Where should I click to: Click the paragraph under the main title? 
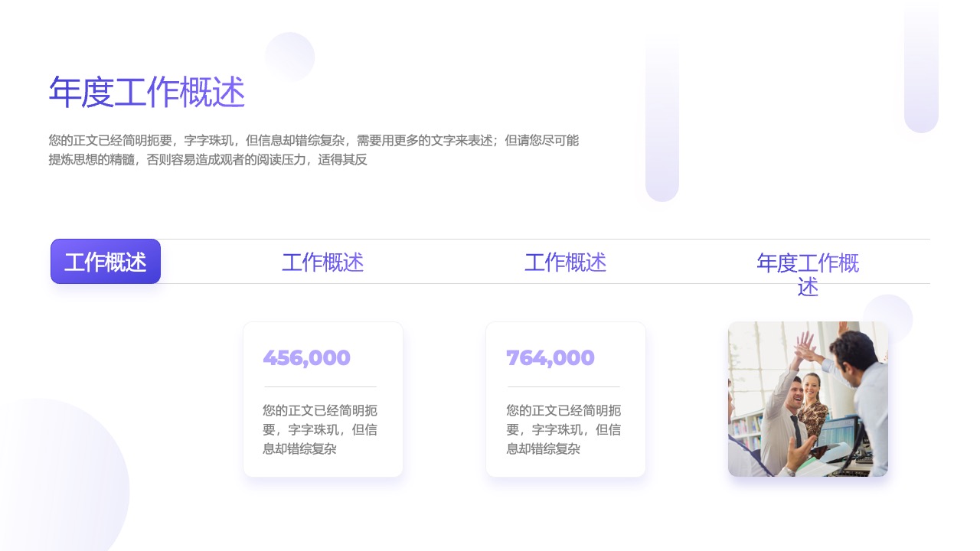point(314,150)
